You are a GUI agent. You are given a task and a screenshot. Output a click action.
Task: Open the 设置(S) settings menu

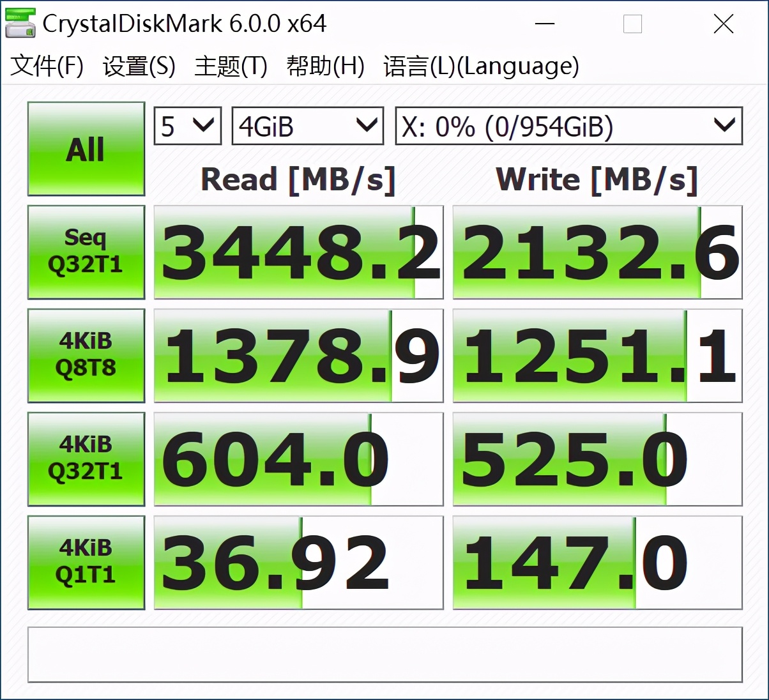coord(137,66)
